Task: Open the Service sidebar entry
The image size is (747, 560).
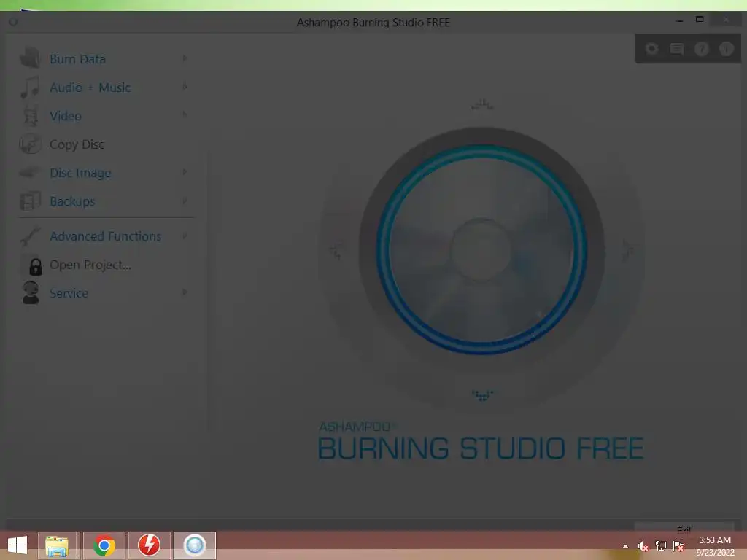Action: [69, 293]
